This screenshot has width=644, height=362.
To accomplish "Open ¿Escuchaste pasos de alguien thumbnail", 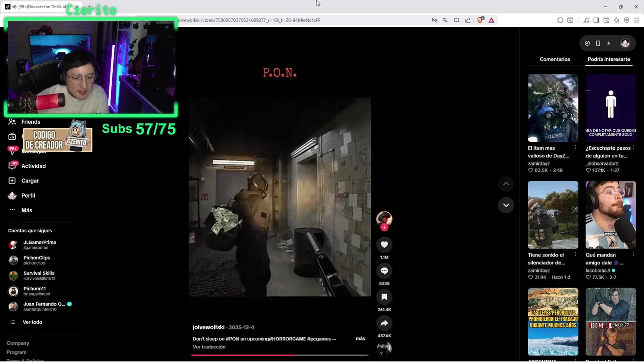I will click(611, 108).
